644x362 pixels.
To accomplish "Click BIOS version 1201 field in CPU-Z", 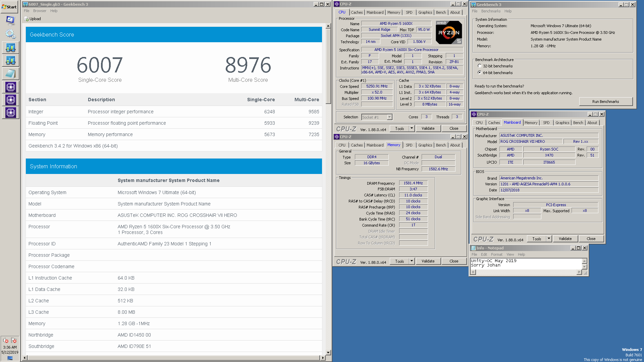I will click(x=549, y=184).
